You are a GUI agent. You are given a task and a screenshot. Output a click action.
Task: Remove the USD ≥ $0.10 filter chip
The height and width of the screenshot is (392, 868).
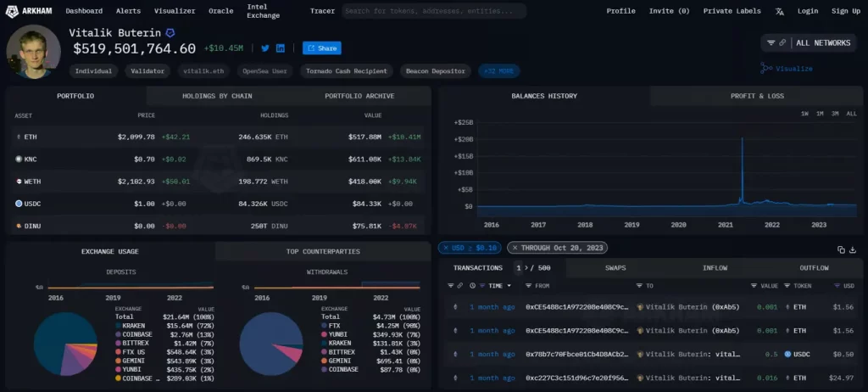tap(446, 248)
